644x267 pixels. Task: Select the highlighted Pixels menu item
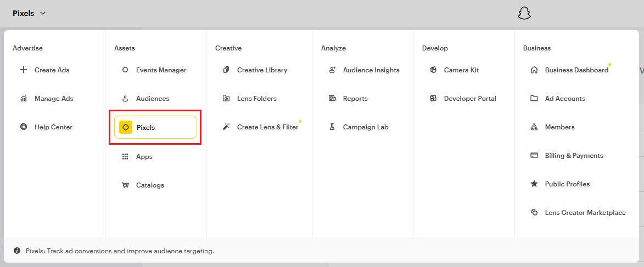click(x=156, y=127)
